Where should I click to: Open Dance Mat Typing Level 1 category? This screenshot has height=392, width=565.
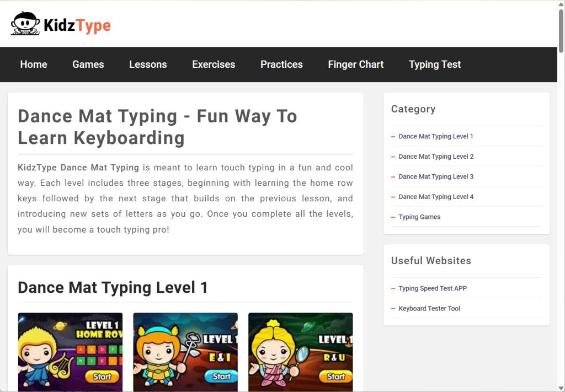[x=435, y=136]
